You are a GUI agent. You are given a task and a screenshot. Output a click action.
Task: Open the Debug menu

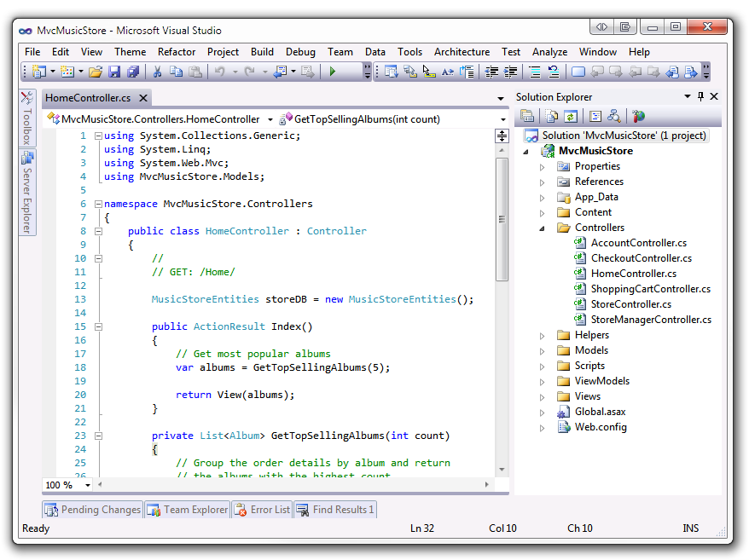click(300, 52)
